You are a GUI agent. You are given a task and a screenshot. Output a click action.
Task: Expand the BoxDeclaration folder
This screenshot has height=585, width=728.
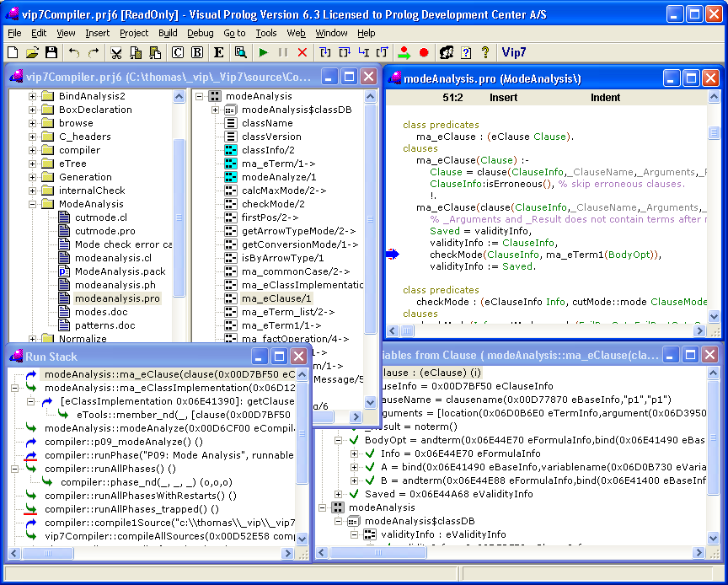click(32, 110)
